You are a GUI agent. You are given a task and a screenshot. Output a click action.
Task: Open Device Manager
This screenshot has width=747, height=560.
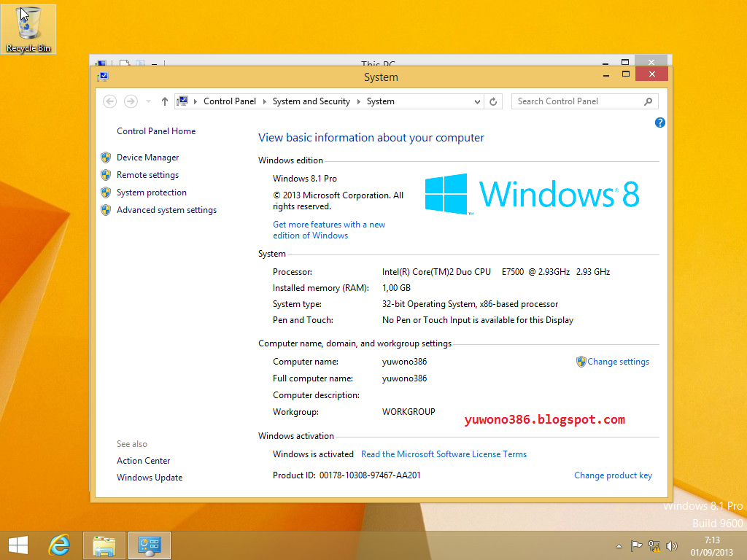[147, 157]
